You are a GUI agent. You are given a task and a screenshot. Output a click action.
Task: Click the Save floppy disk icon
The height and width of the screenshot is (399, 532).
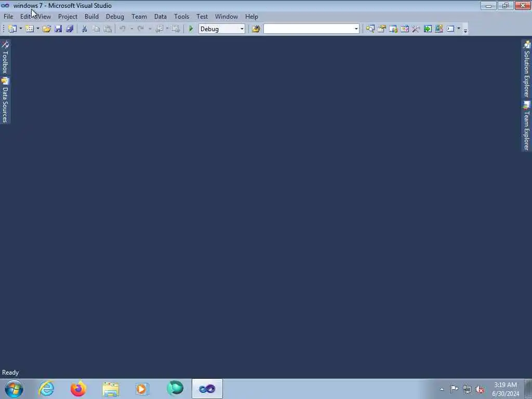coord(58,29)
